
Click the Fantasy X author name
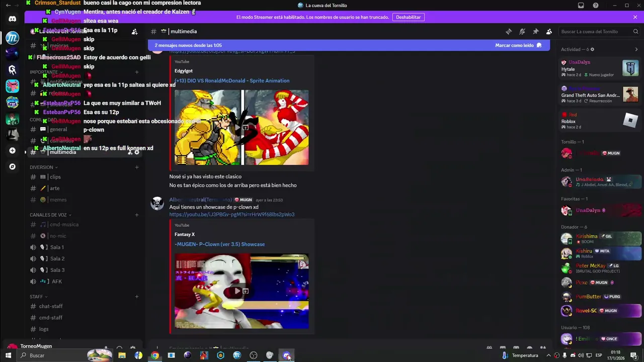pos(185,234)
